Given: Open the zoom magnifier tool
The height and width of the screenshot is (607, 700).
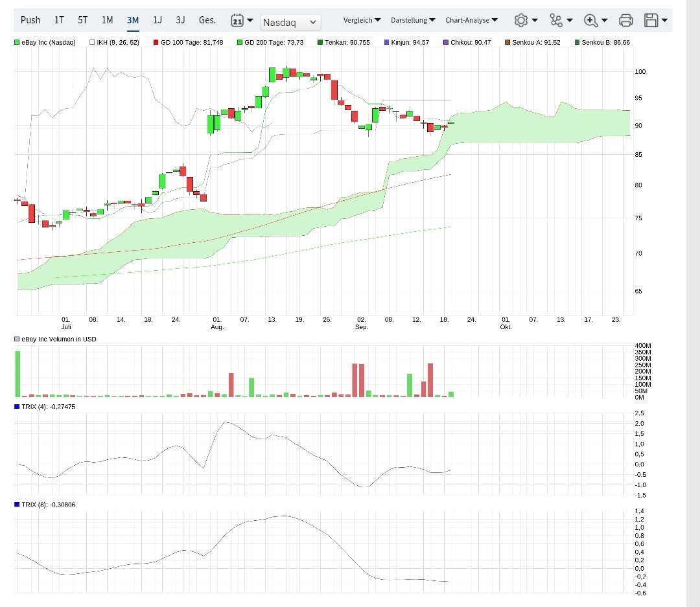Looking at the screenshot, I should (x=590, y=20).
